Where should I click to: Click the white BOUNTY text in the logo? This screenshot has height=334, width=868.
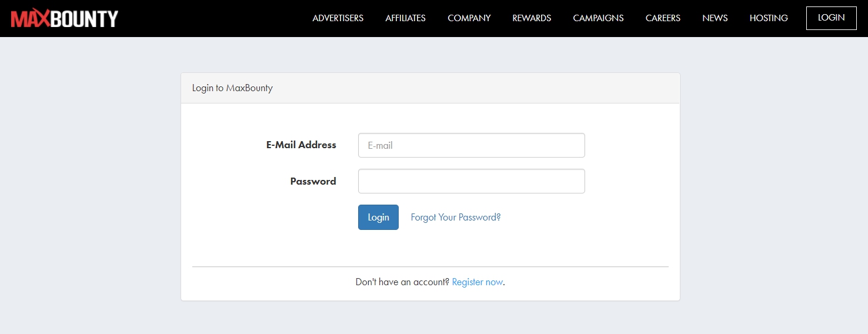pos(84,19)
